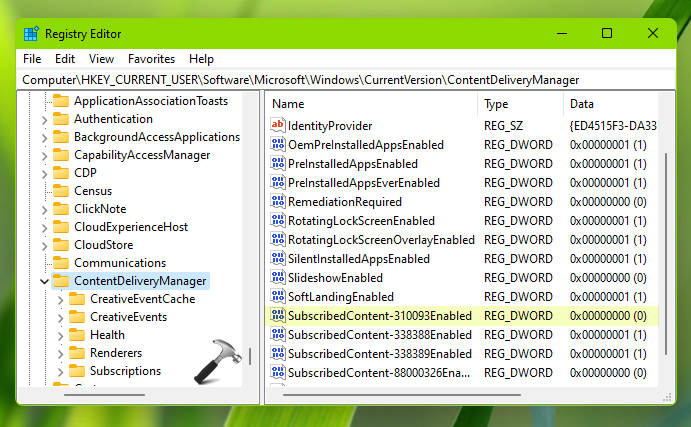This screenshot has height=427, width=691.
Task: Click the Type column header
Action: click(520, 104)
